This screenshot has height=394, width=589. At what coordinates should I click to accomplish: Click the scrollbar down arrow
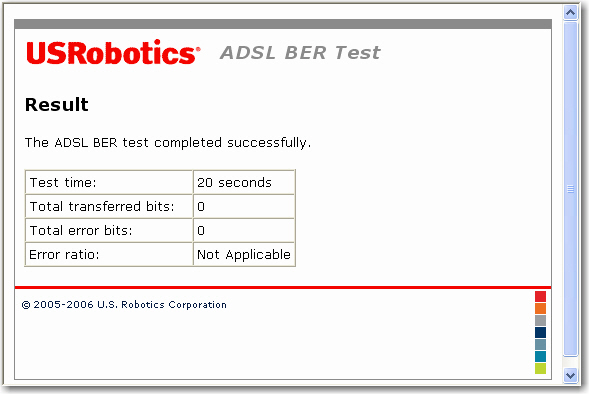pyautogui.click(x=570, y=375)
